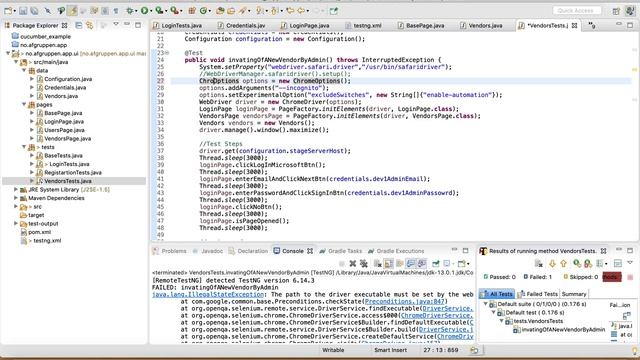Click the Debug bug icon in the toolbar
Viewport: 640px width, 360px height.
pyautogui.click(x=130, y=11)
